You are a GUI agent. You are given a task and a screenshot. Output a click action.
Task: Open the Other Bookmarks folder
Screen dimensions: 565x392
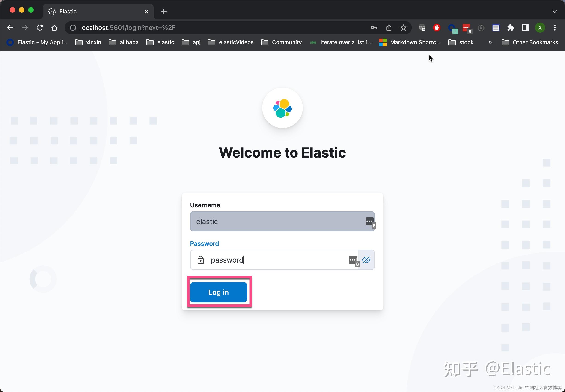(x=530, y=42)
